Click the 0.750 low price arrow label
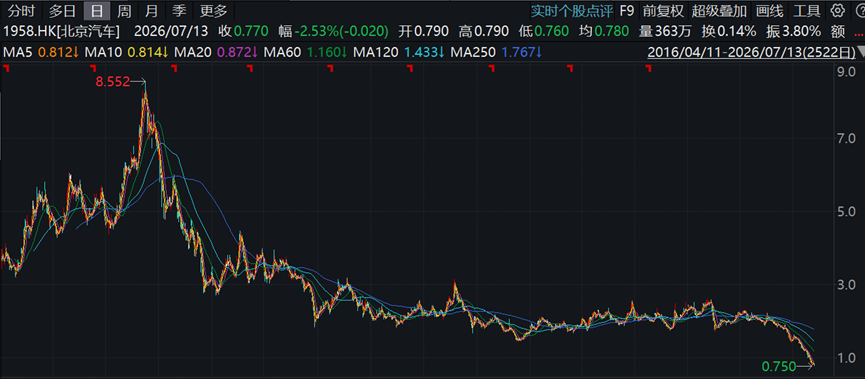865x379 pixels. (x=787, y=366)
